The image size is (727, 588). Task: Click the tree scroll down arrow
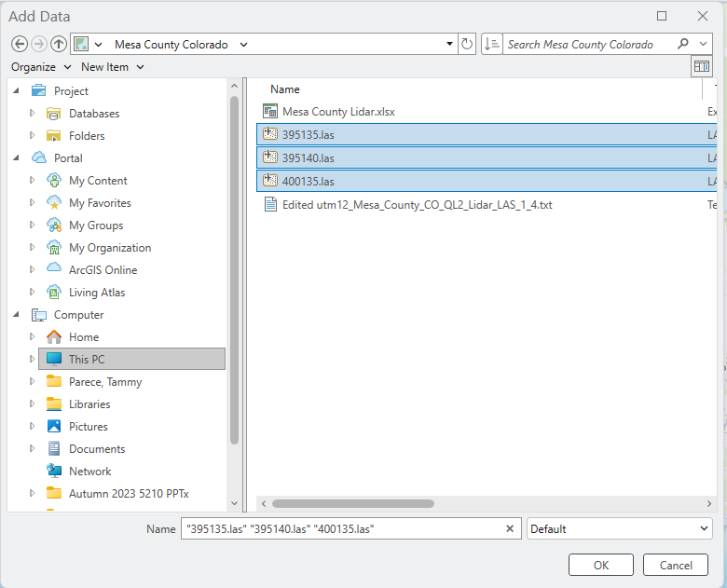point(234,503)
